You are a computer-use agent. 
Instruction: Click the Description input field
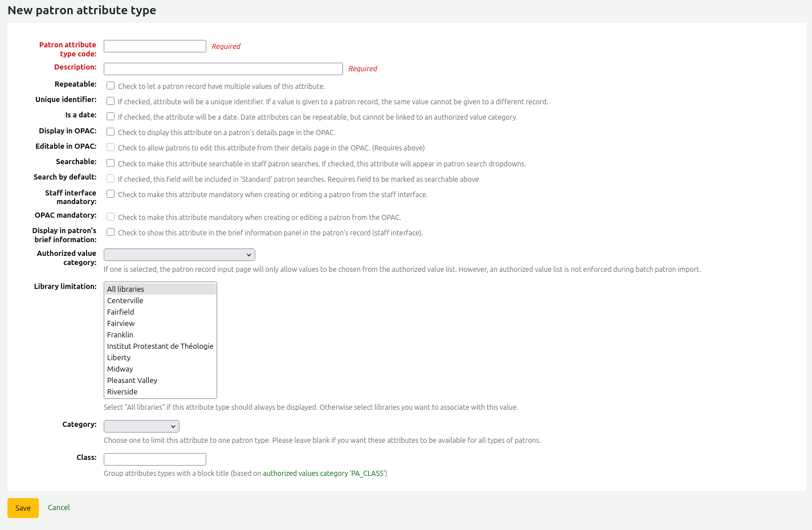tap(223, 68)
